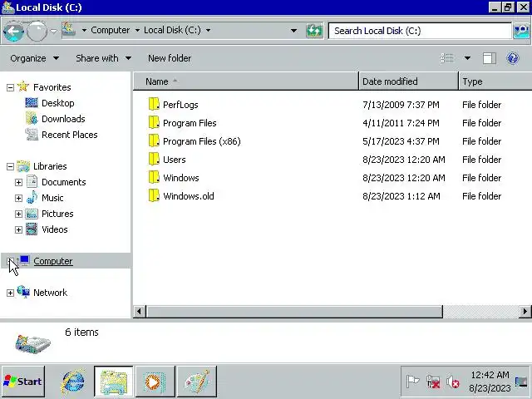This screenshot has width=532, height=399.
Task: Select the Program Files (x86) folder
Action: (x=201, y=141)
